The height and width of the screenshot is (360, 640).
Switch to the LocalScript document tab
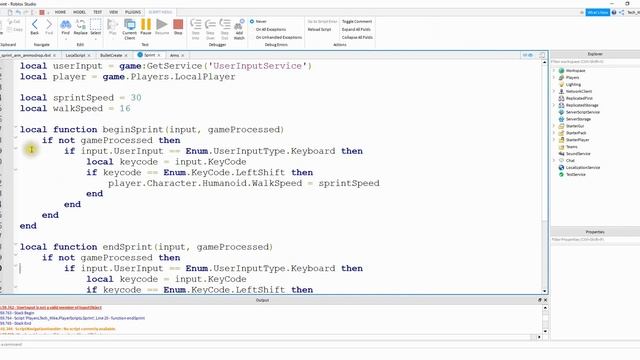(x=76, y=55)
